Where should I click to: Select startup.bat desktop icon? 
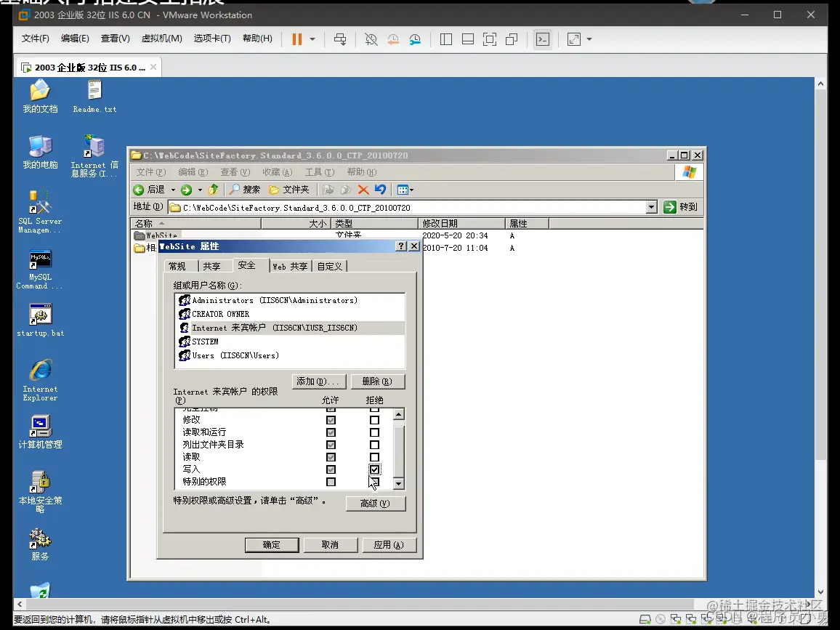40,320
